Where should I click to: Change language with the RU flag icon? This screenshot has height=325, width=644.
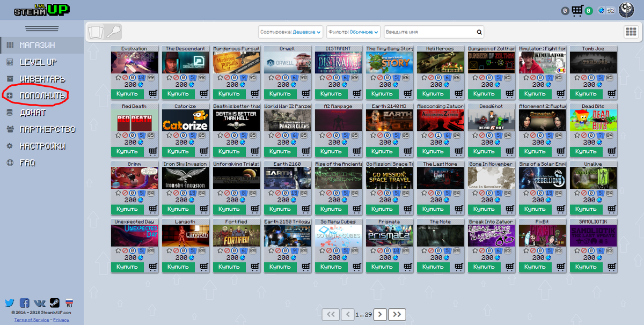coord(69,303)
